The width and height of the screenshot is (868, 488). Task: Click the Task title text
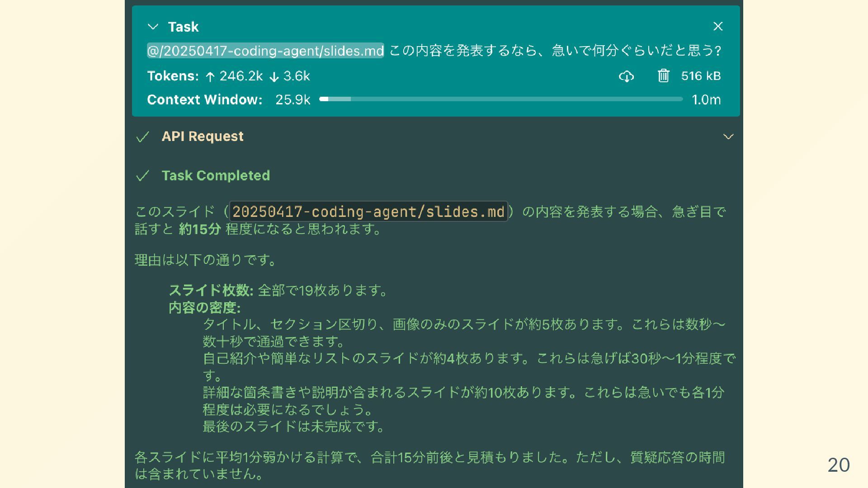click(183, 27)
